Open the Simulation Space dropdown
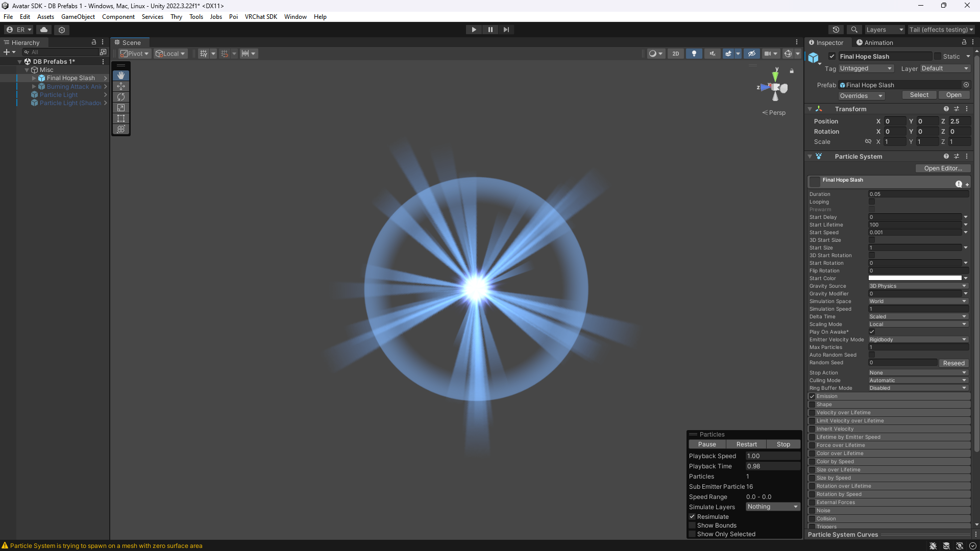 [x=918, y=302]
